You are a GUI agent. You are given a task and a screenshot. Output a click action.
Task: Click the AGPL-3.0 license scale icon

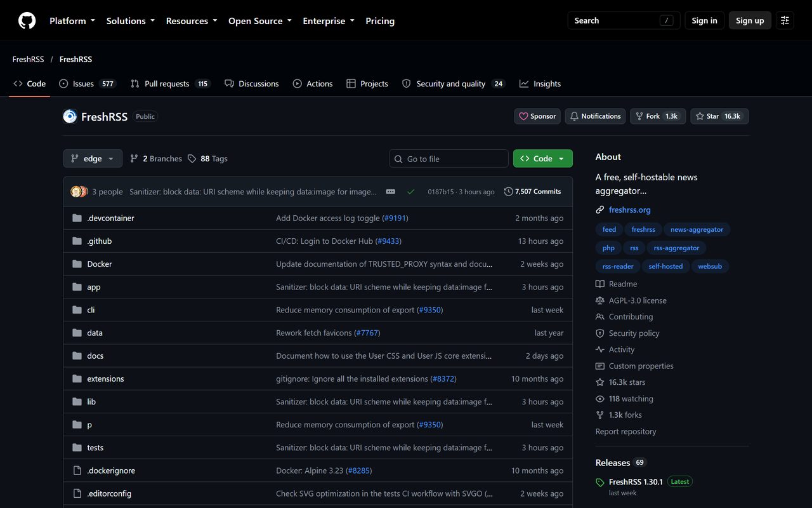pyautogui.click(x=600, y=300)
